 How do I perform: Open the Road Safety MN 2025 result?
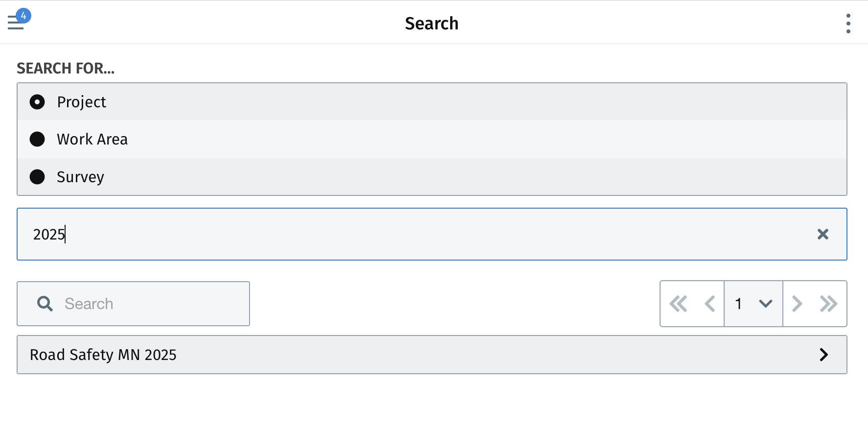(432, 355)
